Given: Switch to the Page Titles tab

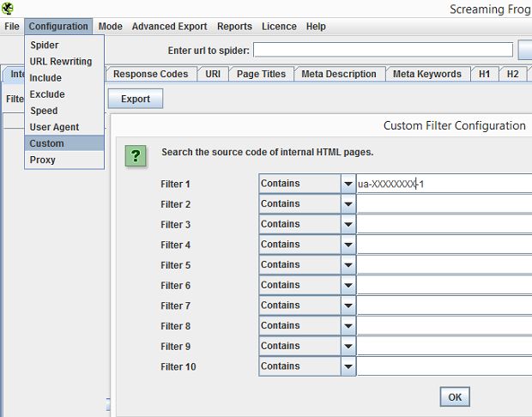Looking at the screenshot, I should click(x=261, y=75).
